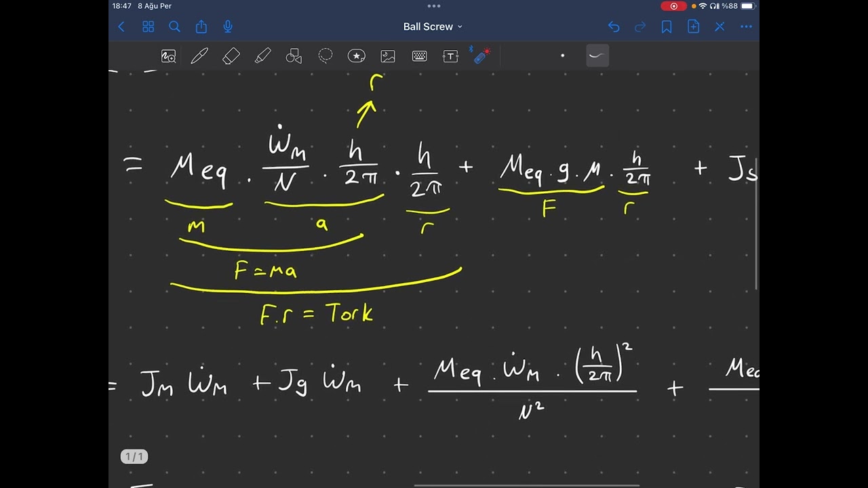The height and width of the screenshot is (488, 868).
Task: Add a new page
Action: 693,26
